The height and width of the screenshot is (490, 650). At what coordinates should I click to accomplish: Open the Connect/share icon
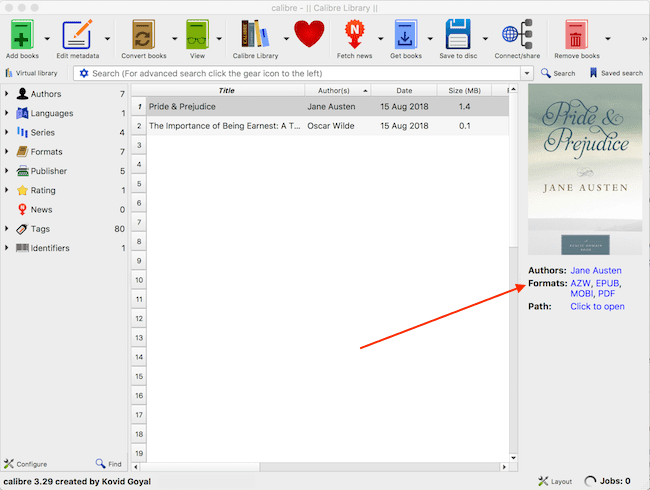pyautogui.click(x=517, y=34)
